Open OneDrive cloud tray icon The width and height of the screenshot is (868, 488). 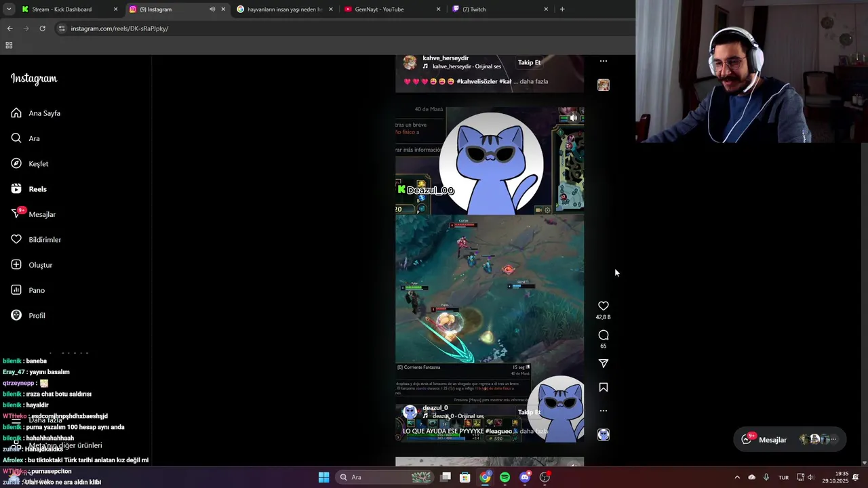(x=751, y=477)
